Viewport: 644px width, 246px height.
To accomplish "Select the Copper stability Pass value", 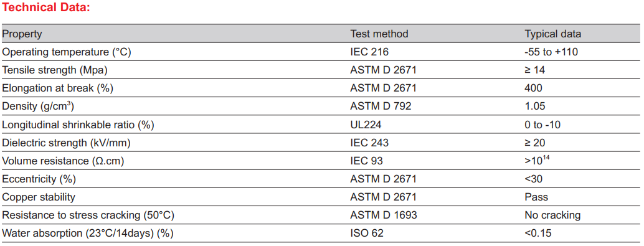I will point(536,197).
